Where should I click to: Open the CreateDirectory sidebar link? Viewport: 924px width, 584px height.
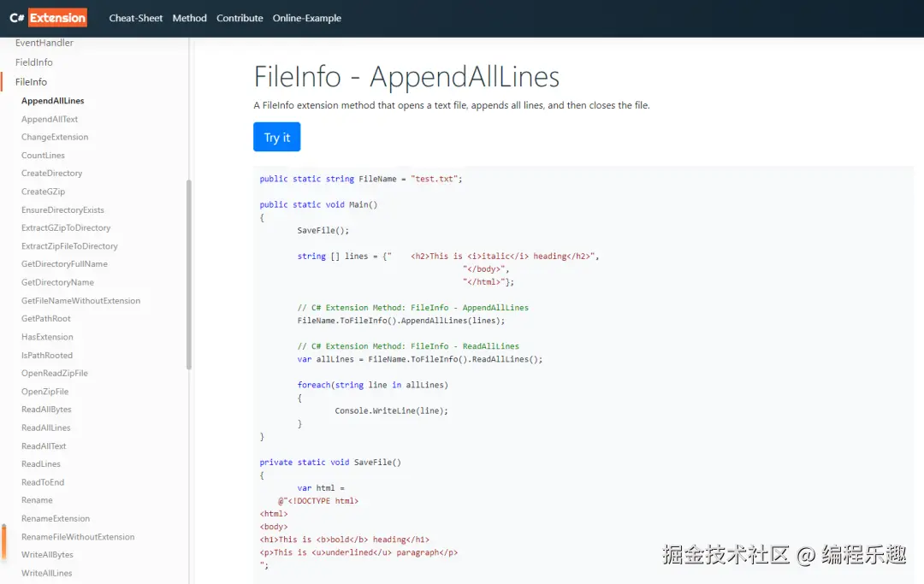(x=52, y=173)
